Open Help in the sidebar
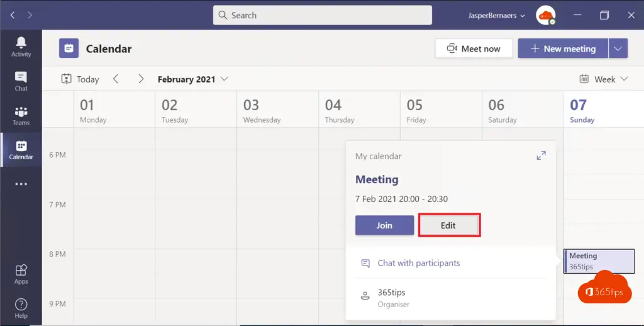The image size is (644, 326). click(x=21, y=308)
